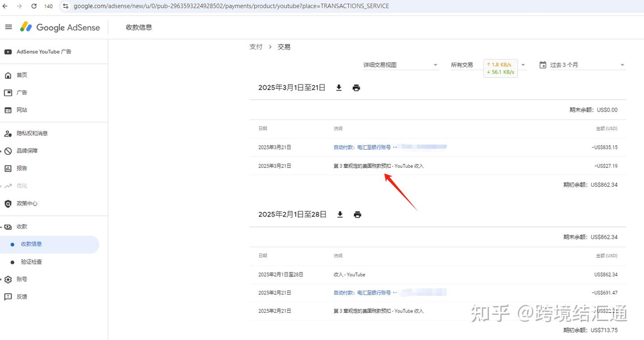Screen dimensions: 644x340
Task: Click the 支付 breadcrumb link
Action: [x=256, y=47]
